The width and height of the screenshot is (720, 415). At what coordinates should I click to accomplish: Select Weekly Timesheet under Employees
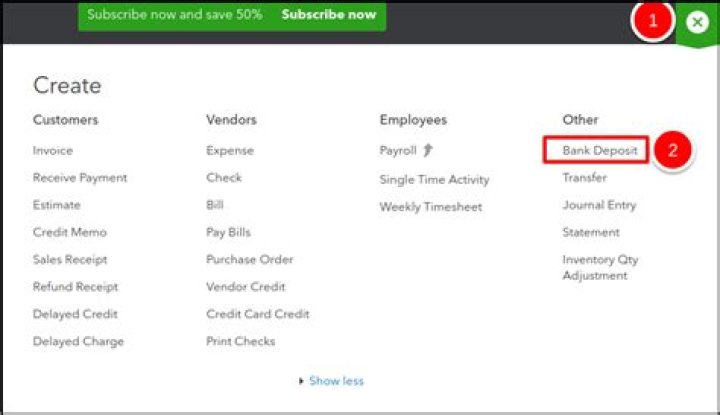click(x=430, y=207)
